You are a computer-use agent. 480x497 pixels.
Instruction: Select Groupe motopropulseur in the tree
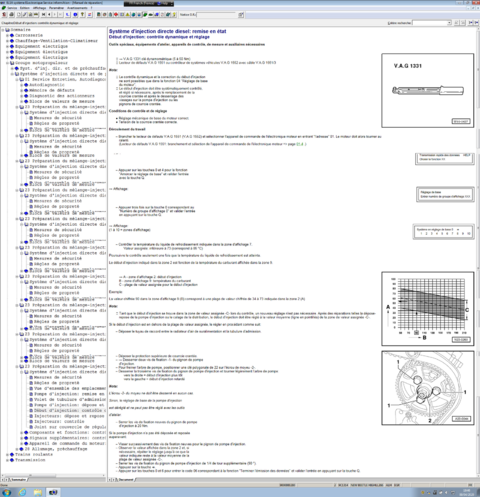click(41, 63)
